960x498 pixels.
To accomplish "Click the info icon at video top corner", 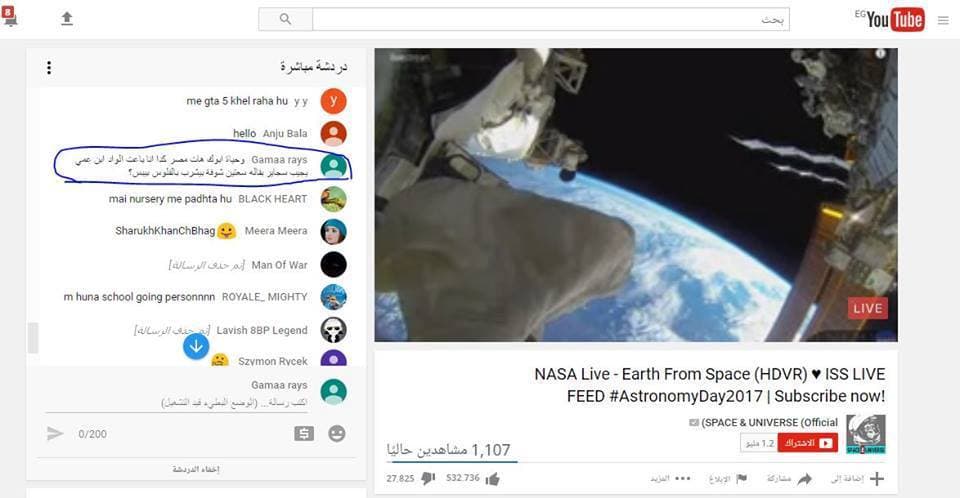I will point(880,54).
